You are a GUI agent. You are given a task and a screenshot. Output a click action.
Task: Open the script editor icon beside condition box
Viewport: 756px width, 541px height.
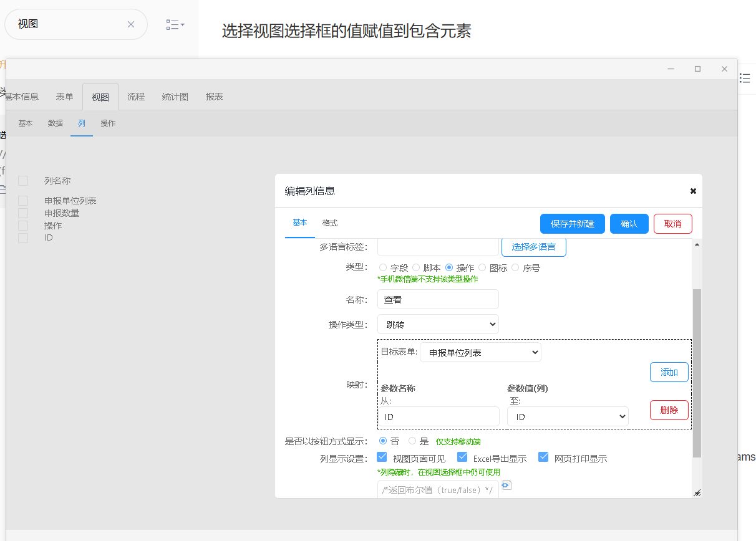(506, 485)
